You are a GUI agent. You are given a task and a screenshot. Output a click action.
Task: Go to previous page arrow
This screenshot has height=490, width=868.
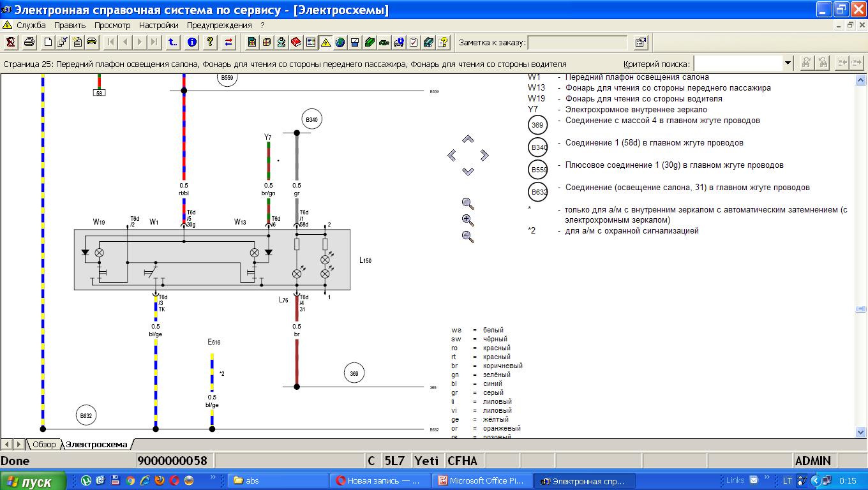click(x=125, y=43)
